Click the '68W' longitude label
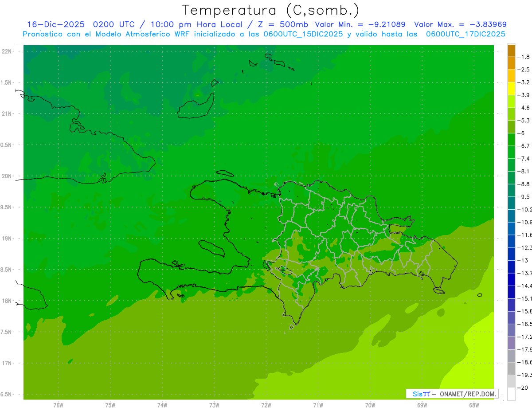The image size is (532, 411). coord(474,405)
